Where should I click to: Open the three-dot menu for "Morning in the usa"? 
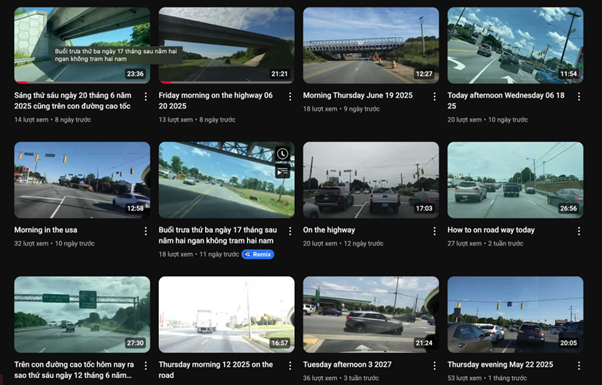tap(146, 231)
